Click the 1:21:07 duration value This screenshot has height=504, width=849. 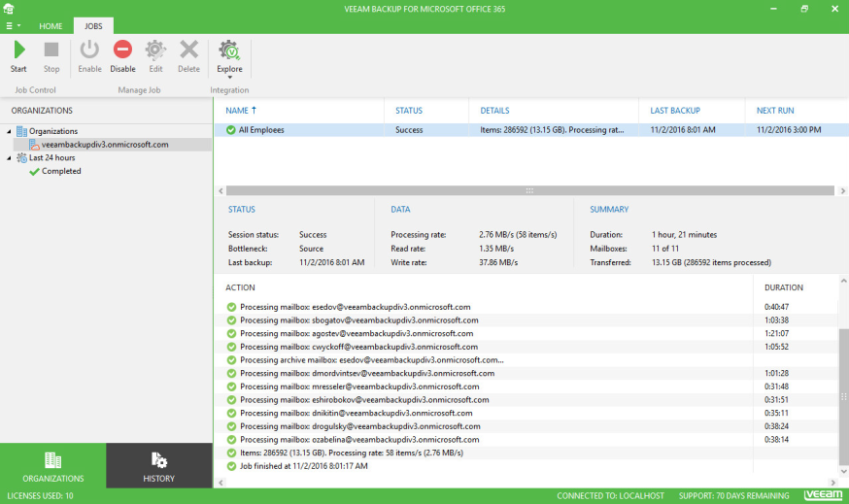pos(776,333)
